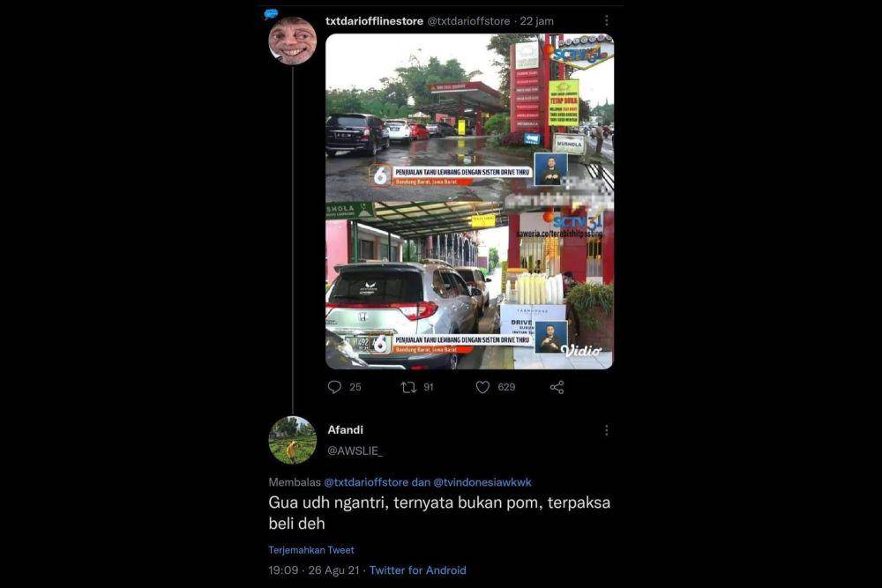Open the @tvindonesiawkwk mention link
Screen dimensions: 882x588
pyautogui.click(x=482, y=481)
